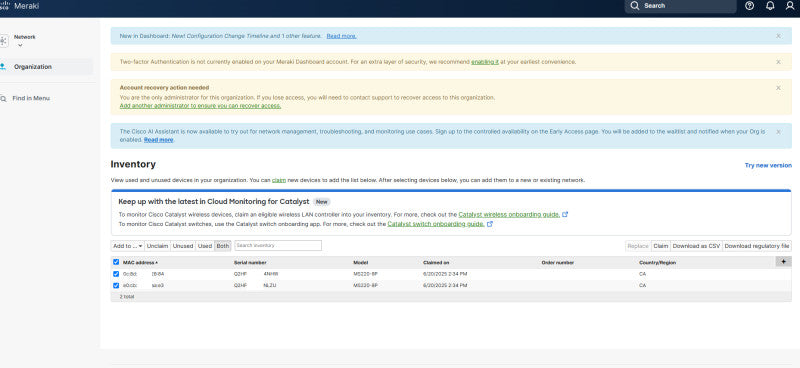Screen dimensions: 800x368
Task: Select Find in Menu in sidebar
Action: (31, 98)
